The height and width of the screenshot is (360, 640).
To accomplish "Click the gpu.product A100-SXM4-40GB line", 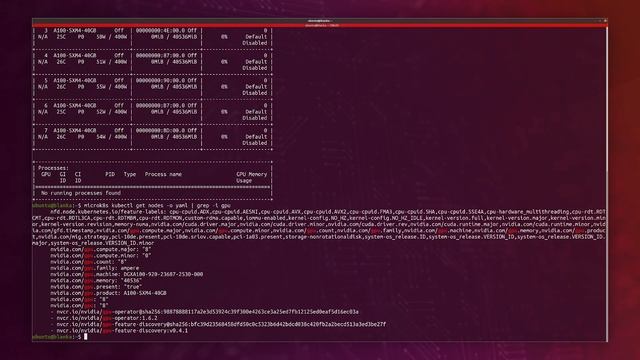I will [x=108, y=293].
